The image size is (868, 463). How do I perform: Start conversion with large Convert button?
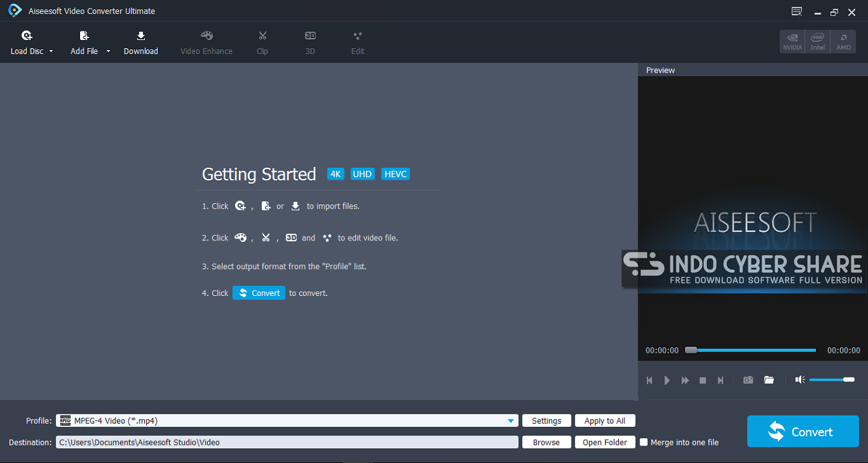(803, 431)
